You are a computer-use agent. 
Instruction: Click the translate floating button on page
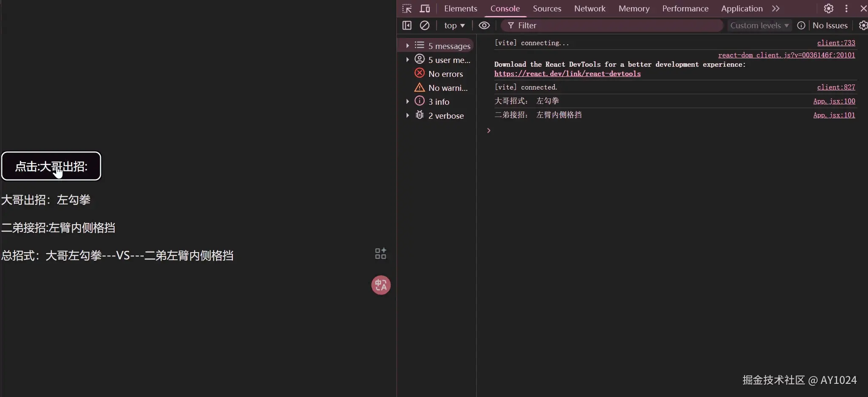381,285
